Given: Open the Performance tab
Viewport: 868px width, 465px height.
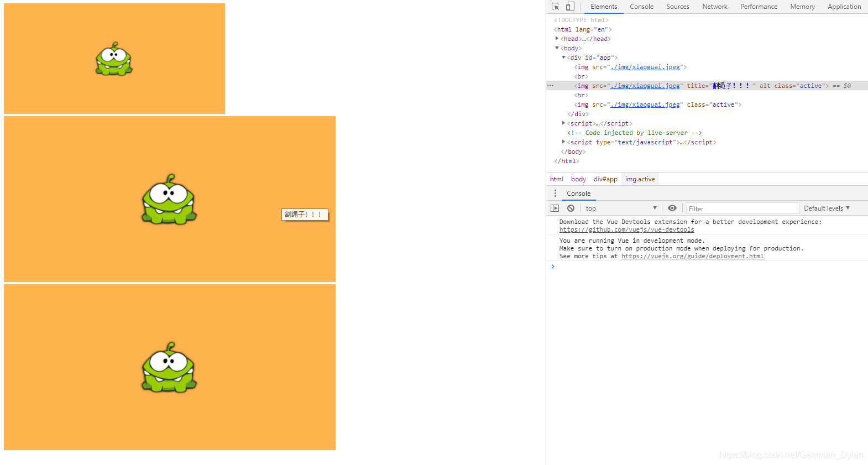Looking at the screenshot, I should 759,7.
